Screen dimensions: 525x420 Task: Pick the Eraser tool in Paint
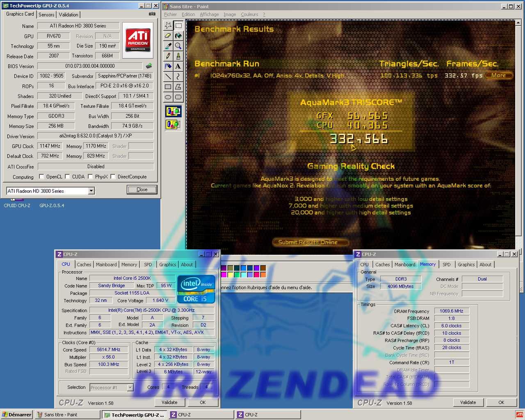point(168,36)
